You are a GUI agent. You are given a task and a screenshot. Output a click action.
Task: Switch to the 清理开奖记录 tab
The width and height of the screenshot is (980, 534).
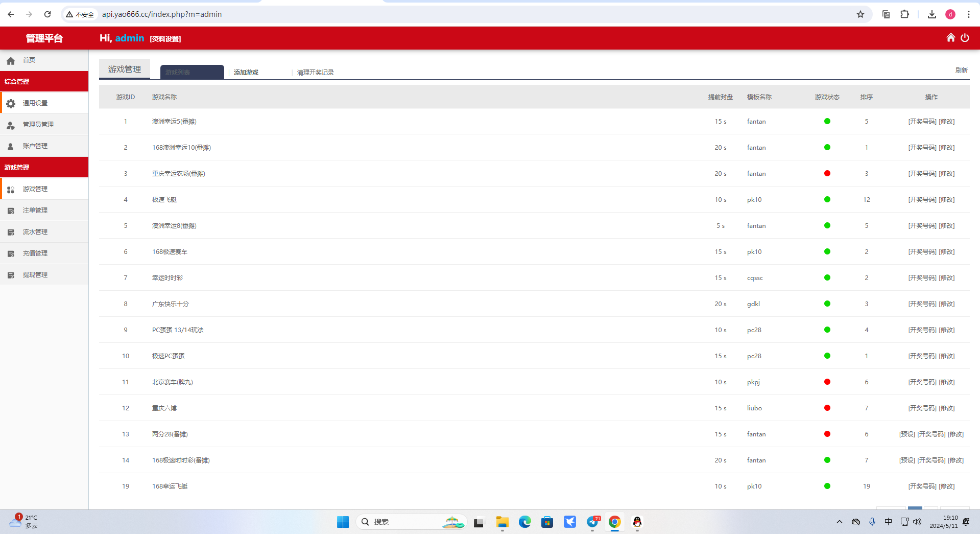coord(315,73)
